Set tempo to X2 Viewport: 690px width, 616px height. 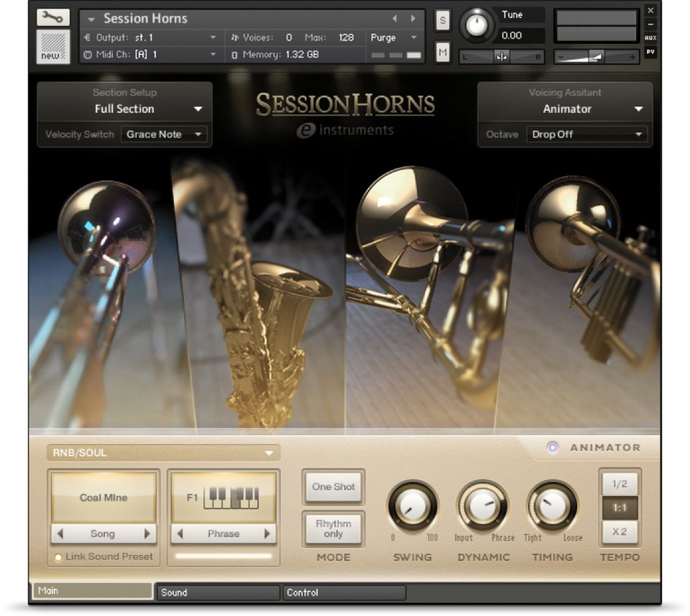point(619,532)
